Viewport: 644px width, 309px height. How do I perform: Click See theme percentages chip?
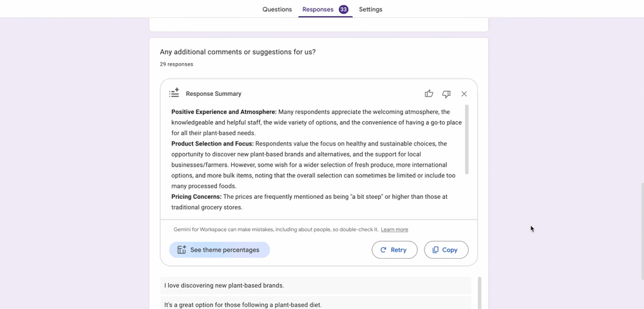220,250
